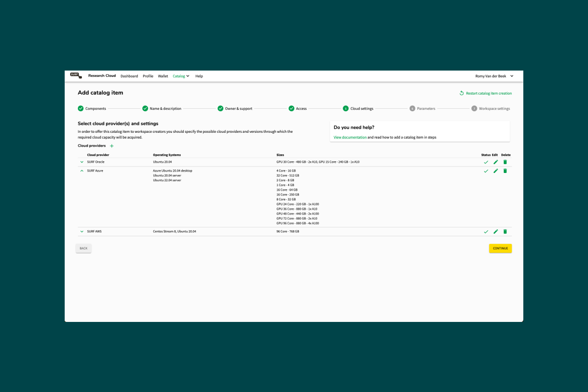Viewport: 588px width, 392px height.
Task: Go to the Owner & support step
Action: point(239,109)
